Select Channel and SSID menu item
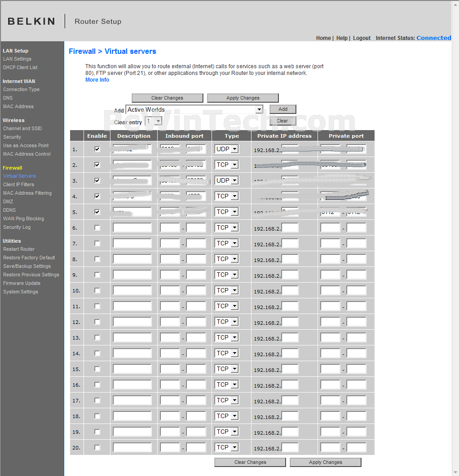The image size is (459, 476). pyautogui.click(x=22, y=128)
